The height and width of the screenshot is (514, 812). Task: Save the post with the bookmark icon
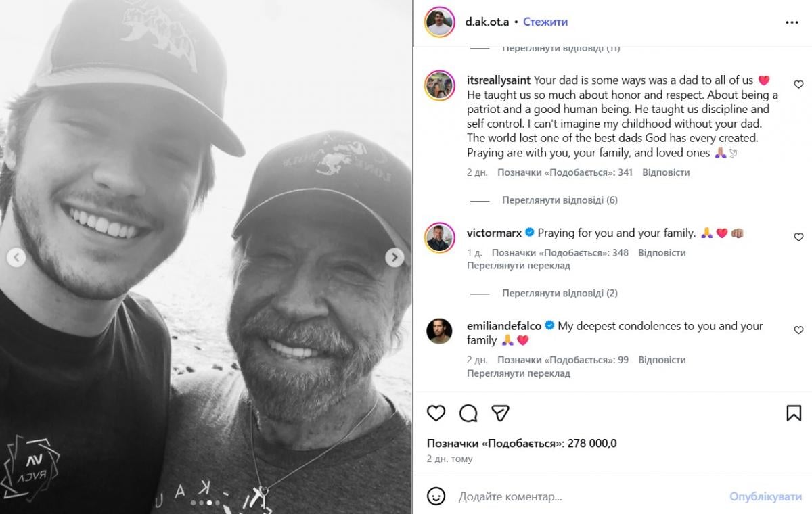794,413
